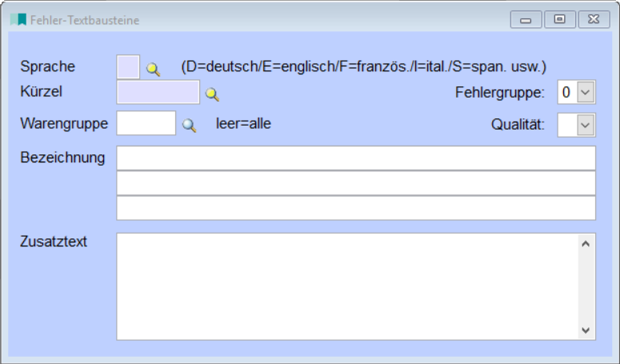Minimize the Fehler-Textbausteine window
This screenshot has height=364, width=620.
pos(526,19)
